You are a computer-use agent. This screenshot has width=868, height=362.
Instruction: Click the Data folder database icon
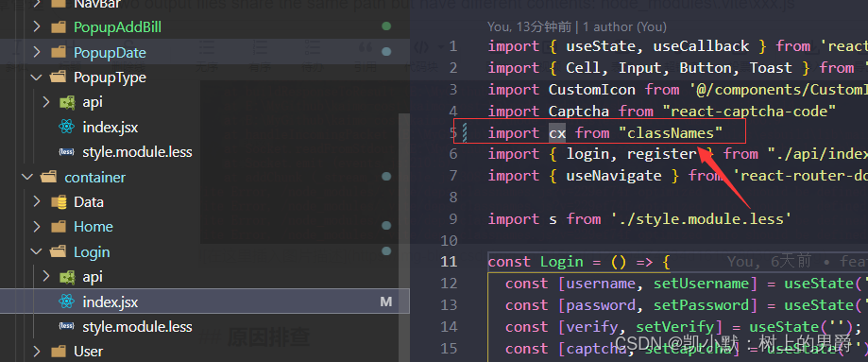(x=59, y=201)
